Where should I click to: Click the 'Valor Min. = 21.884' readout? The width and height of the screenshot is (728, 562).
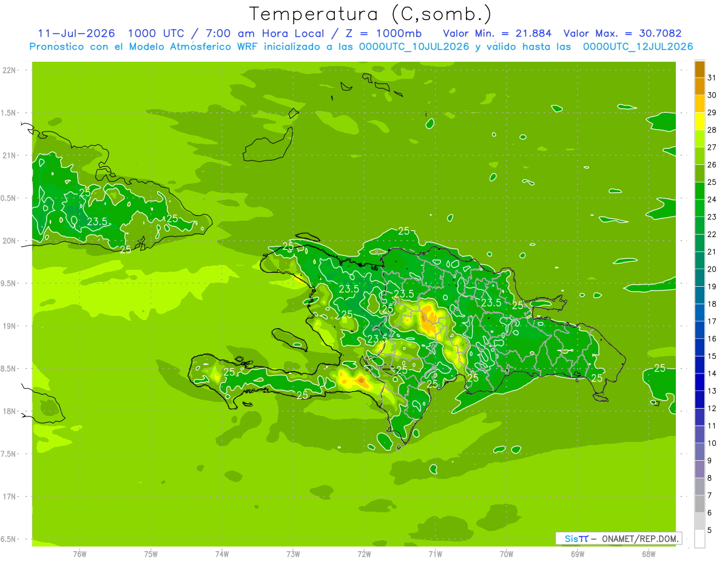click(497, 33)
